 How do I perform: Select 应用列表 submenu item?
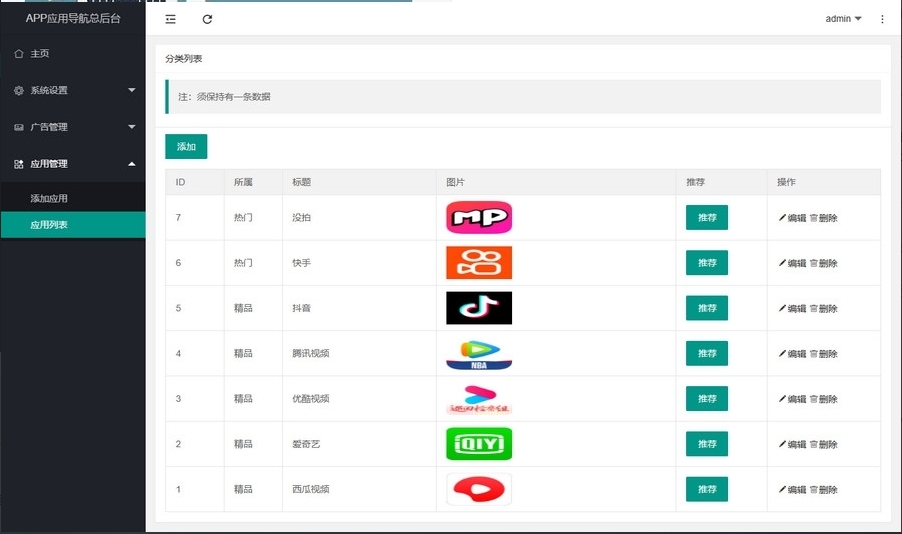pos(72,225)
